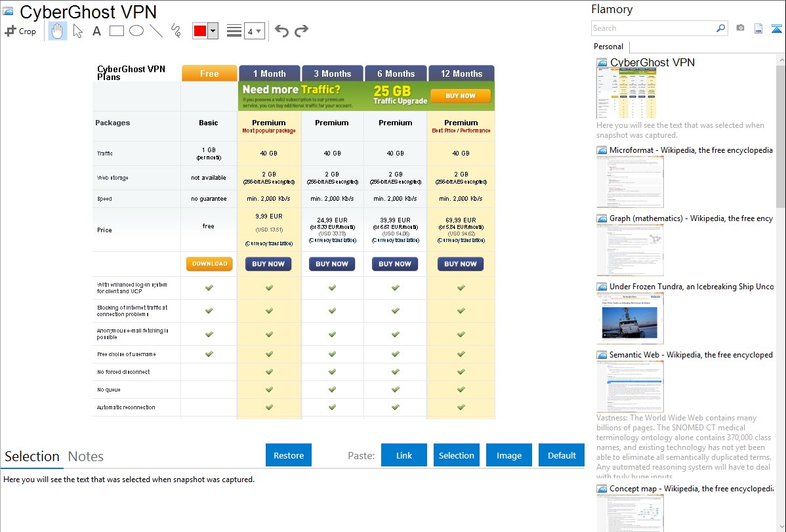Viewport: 786px width, 532px height.
Task: Select the 12 Months plan tab
Action: 461,73
